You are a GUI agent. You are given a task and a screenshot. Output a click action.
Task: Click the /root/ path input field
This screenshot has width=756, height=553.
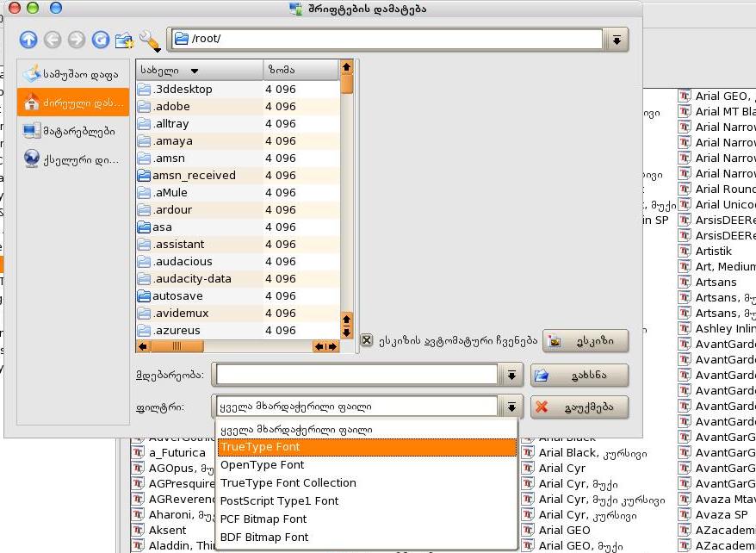(x=387, y=39)
